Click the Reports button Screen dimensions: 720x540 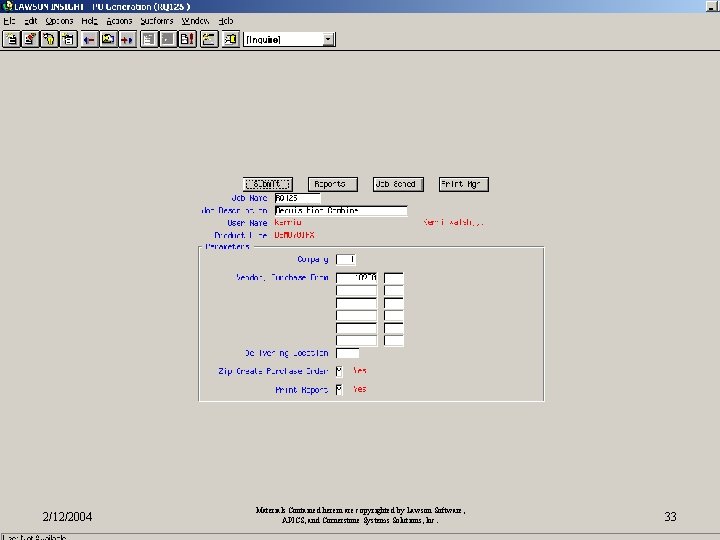(332, 184)
